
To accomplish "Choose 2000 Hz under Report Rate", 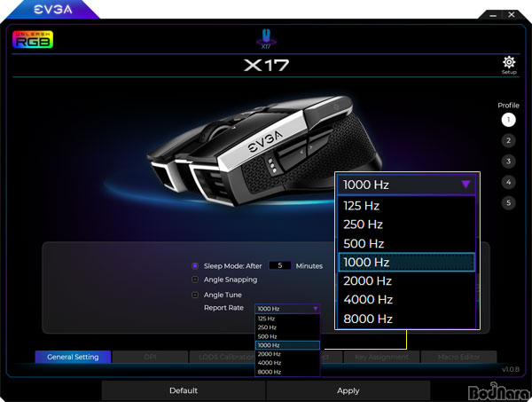I will 287,354.
